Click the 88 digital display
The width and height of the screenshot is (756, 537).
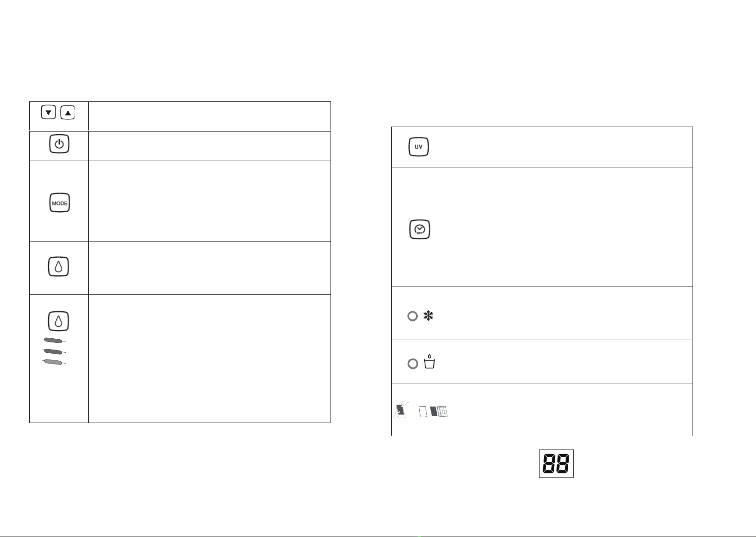pyautogui.click(x=556, y=464)
